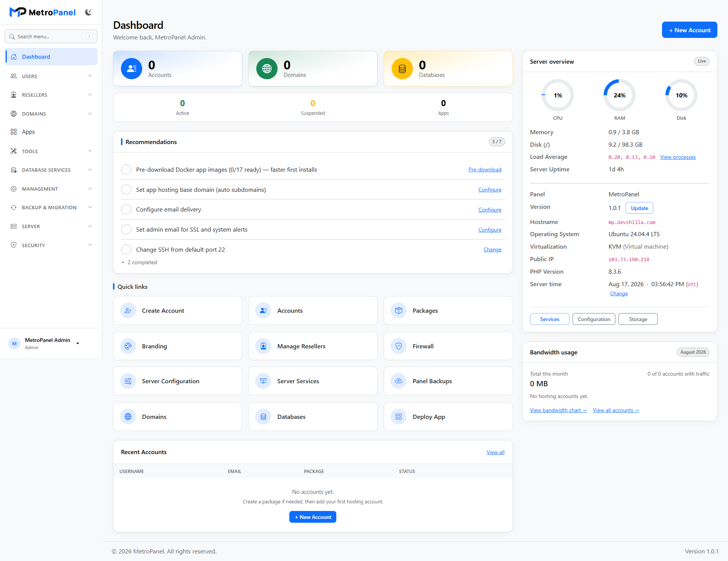Click the Pre-download link

(x=485, y=169)
